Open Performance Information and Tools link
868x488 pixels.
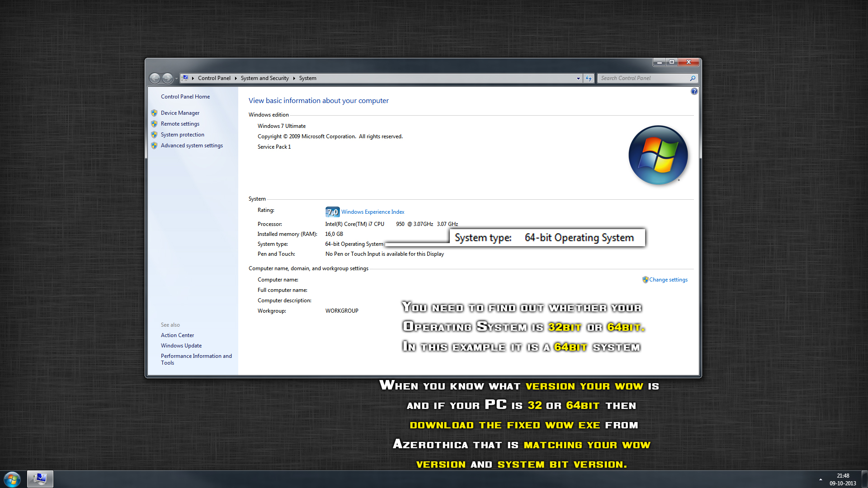coord(196,359)
